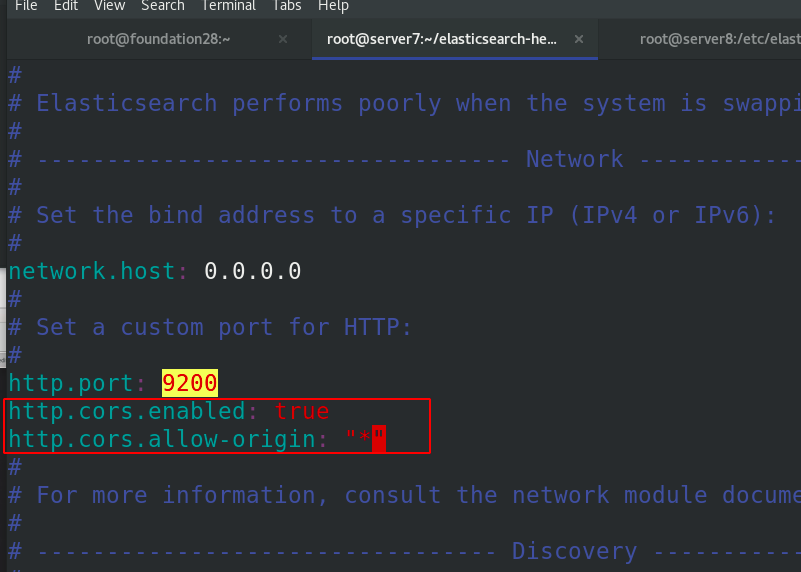
Task: Open the File menu
Action: [x=26, y=6]
